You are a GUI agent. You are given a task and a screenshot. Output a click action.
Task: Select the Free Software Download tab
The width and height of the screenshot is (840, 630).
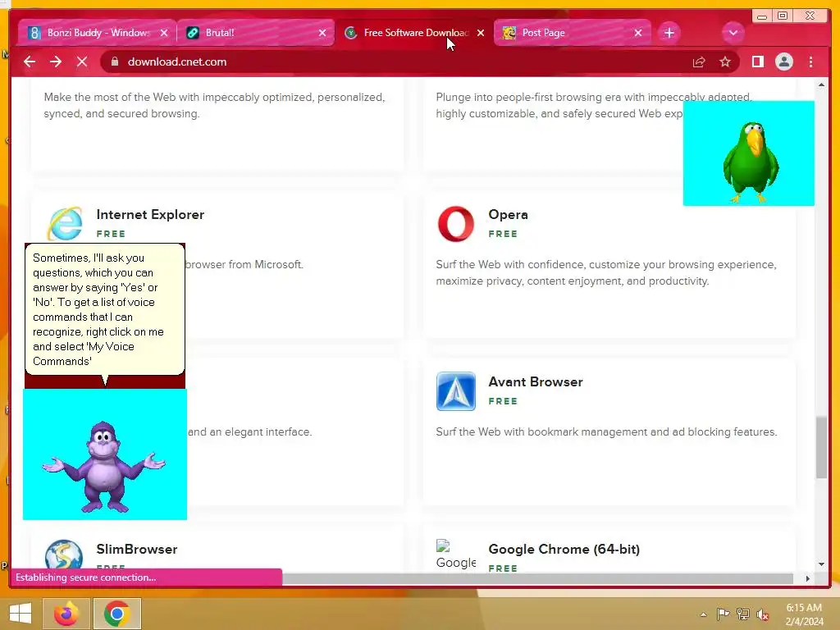[x=414, y=33]
